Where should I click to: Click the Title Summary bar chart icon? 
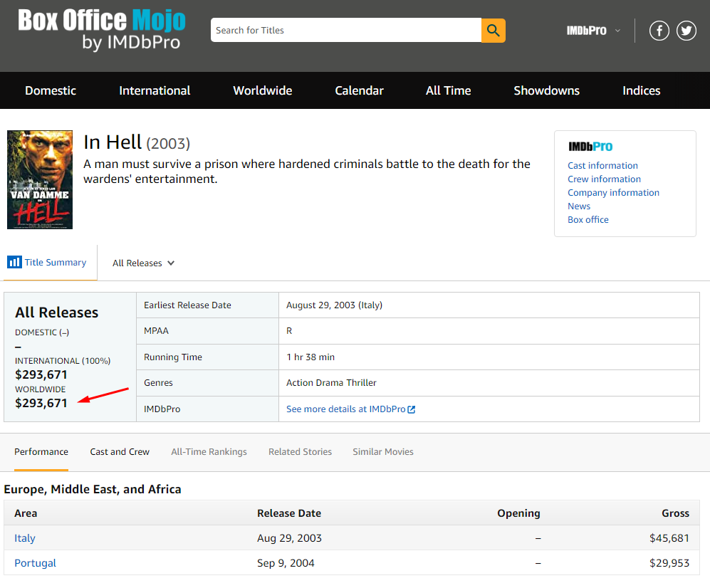(14, 262)
